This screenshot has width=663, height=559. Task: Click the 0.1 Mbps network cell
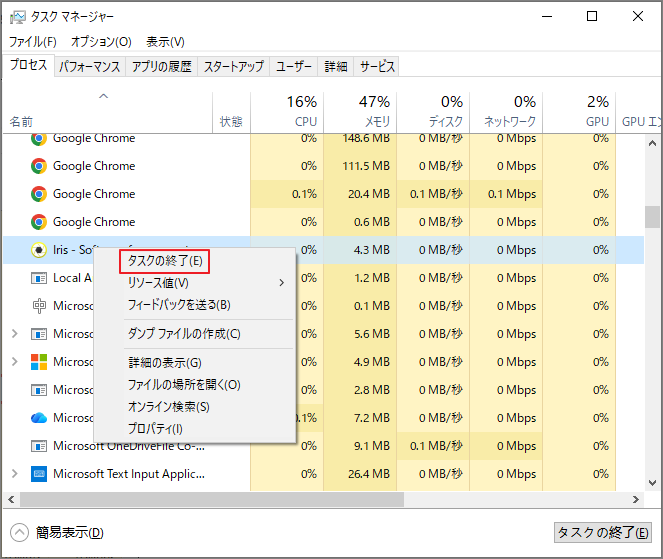coord(506,194)
